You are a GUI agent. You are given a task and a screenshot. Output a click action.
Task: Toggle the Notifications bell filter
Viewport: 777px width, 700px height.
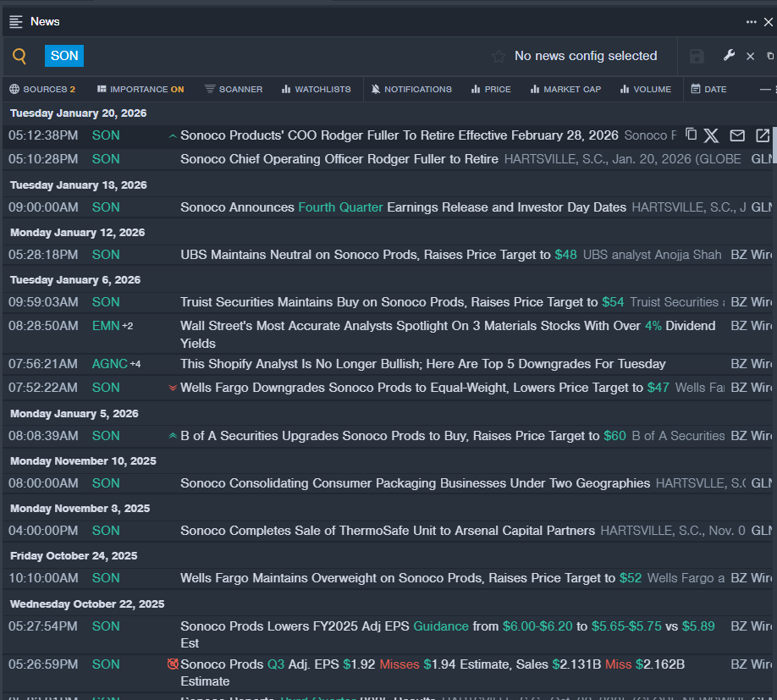[x=411, y=89]
